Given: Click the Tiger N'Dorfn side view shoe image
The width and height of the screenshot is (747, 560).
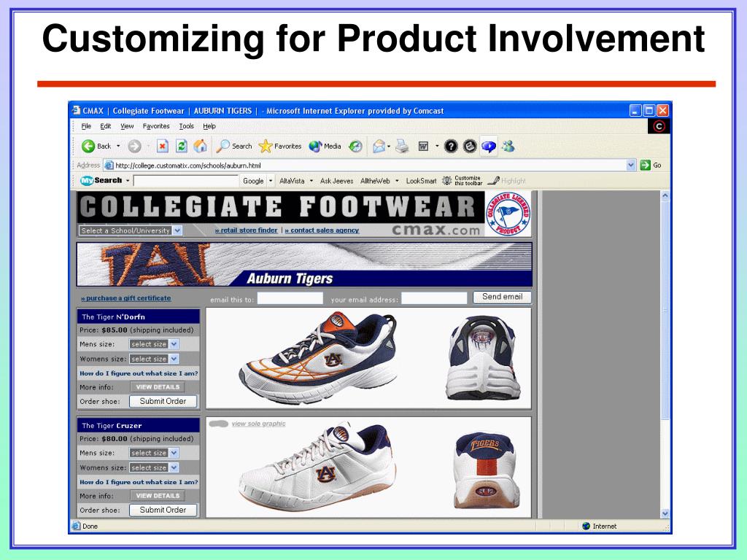Looking at the screenshot, I should click(x=318, y=358).
